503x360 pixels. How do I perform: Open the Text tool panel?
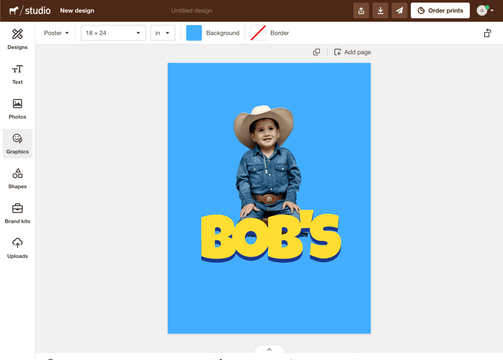[17, 74]
